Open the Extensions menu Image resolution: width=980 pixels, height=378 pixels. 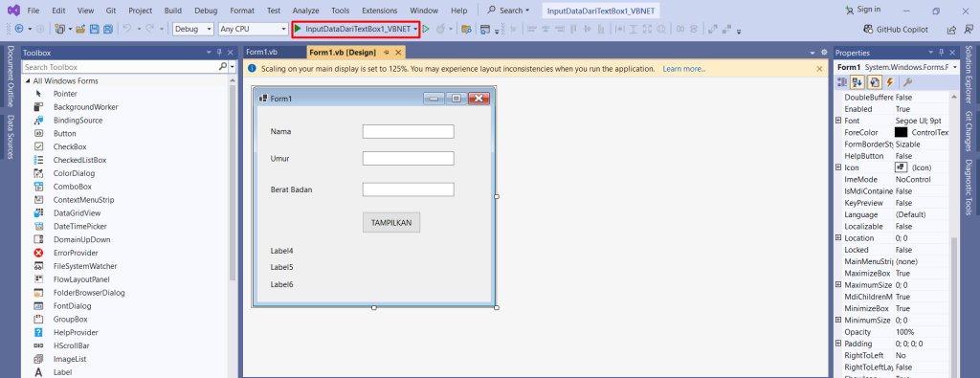[x=379, y=11]
